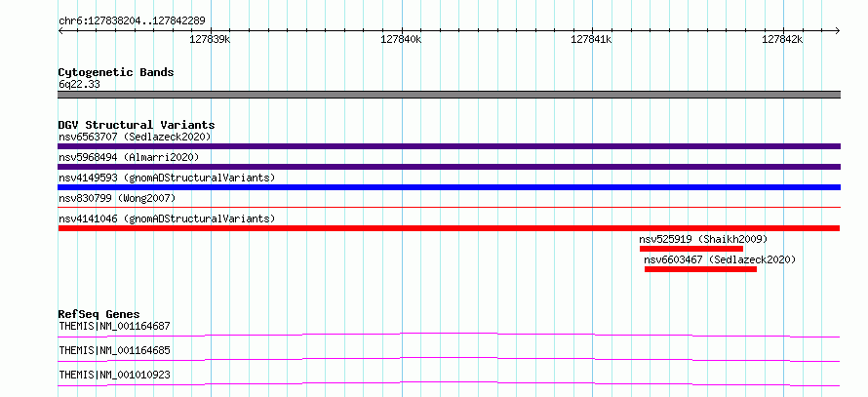Click the red bar for nsv525919
Screen dimensions: 868x397
[x=691, y=249]
